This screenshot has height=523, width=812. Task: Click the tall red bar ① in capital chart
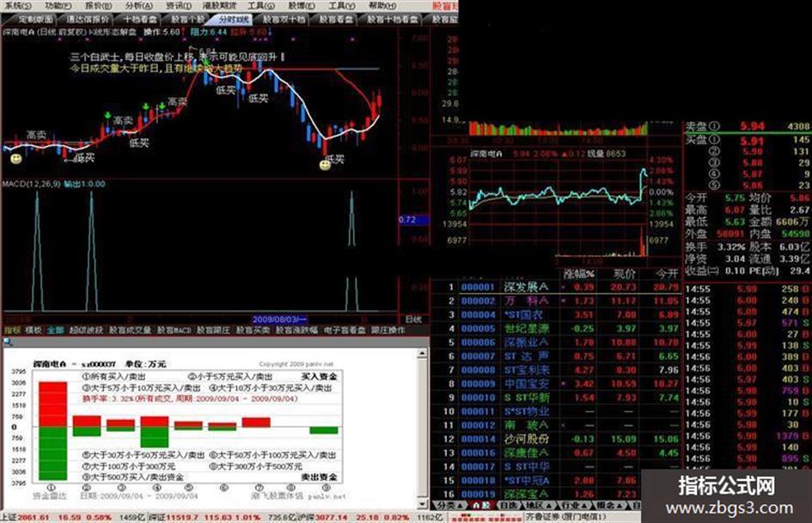[52, 404]
